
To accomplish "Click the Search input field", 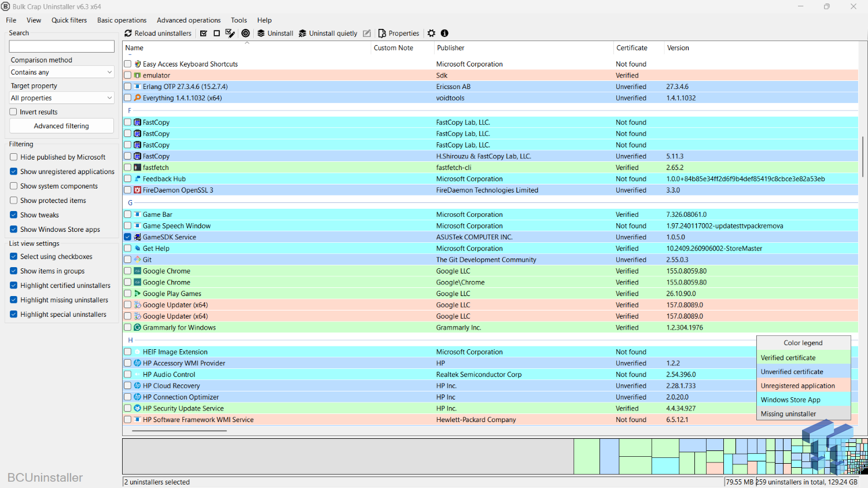I will [x=61, y=46].
